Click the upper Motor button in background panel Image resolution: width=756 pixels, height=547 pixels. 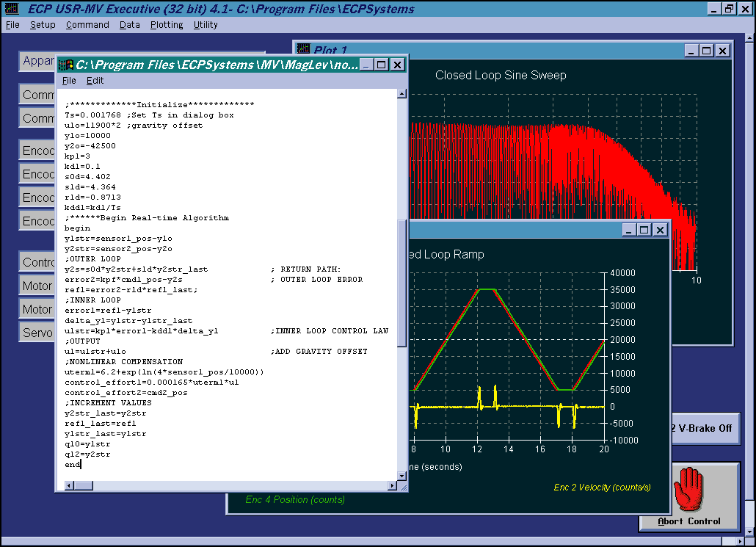(x=37, y=286)
